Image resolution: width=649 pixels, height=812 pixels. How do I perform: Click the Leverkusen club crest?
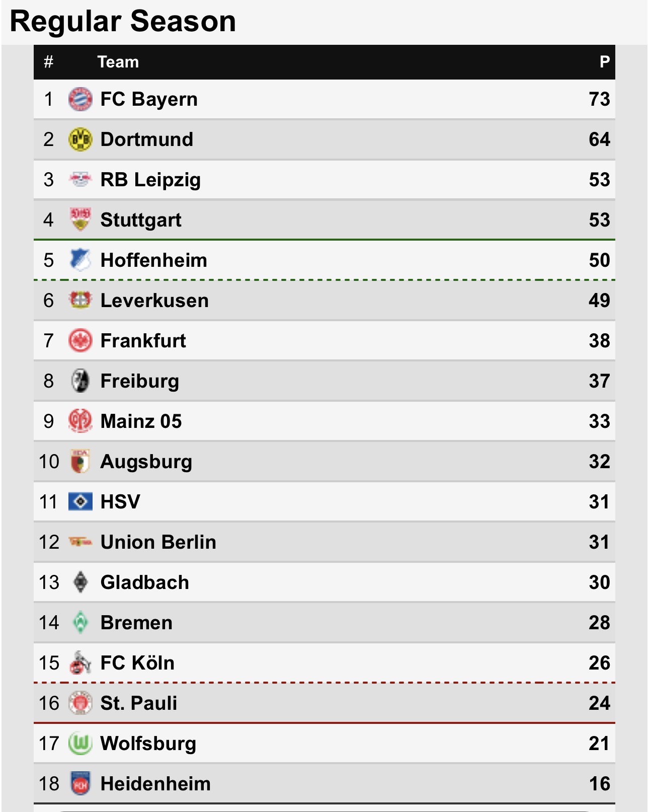pos(80,300)
